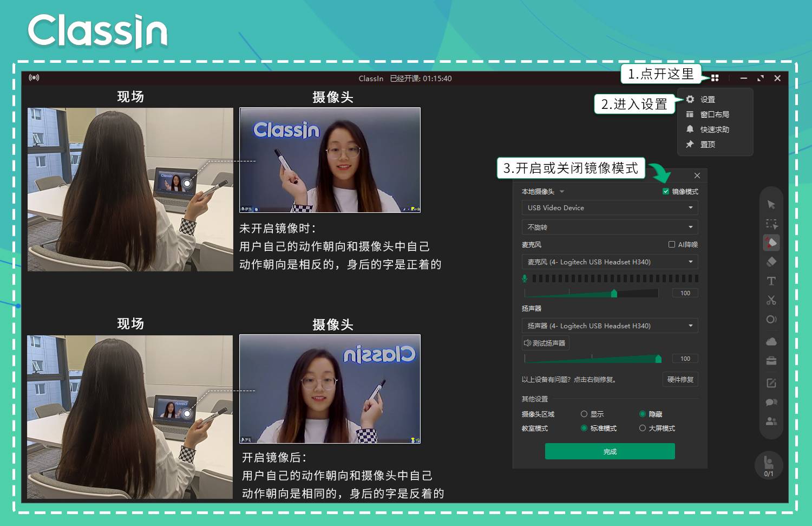The image size is (812, 526).
Task: Open the cloud drive icon
Action: point(771,341)
